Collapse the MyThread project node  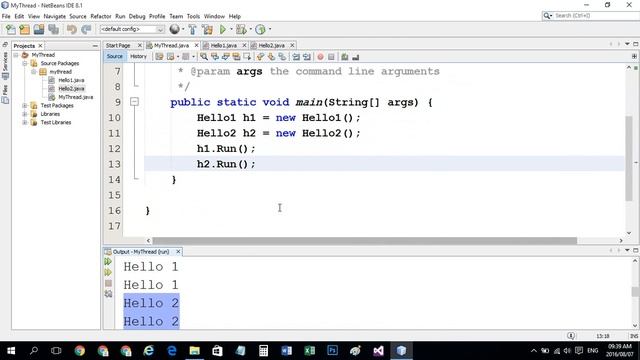(16, 55)
